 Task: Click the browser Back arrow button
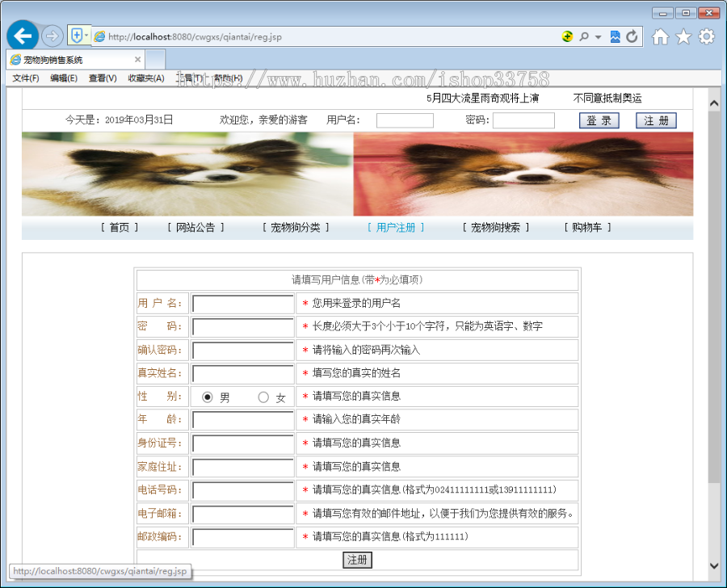coord(23,36)
